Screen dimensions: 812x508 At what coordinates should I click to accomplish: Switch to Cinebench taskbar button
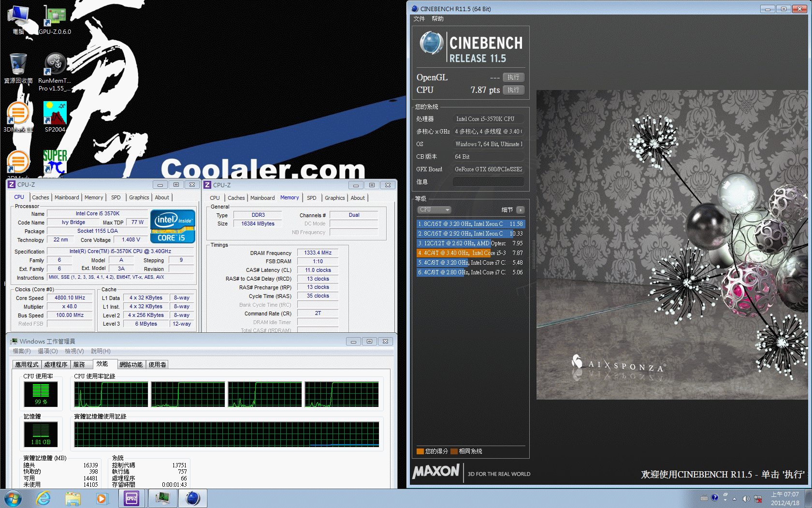click(x=193, y=498)
